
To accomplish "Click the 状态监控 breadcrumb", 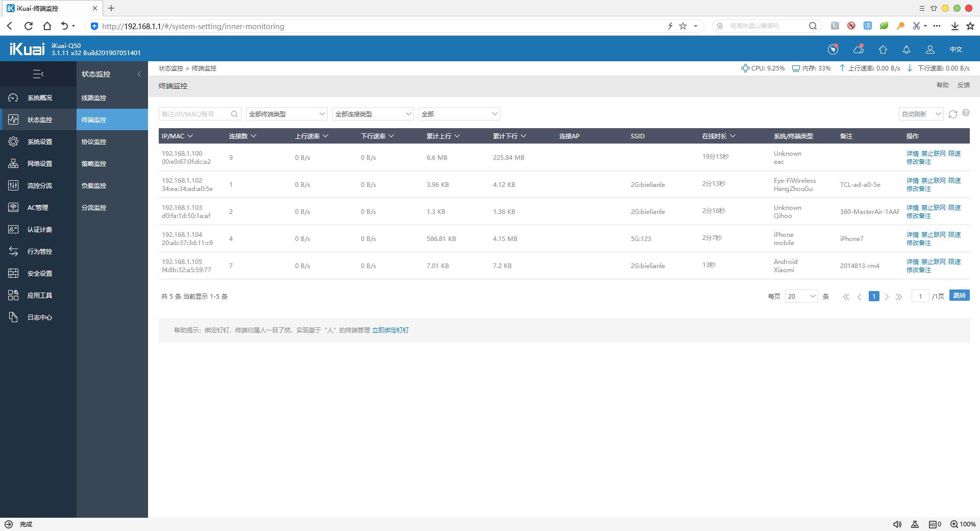I will click(x=170, y=68).
